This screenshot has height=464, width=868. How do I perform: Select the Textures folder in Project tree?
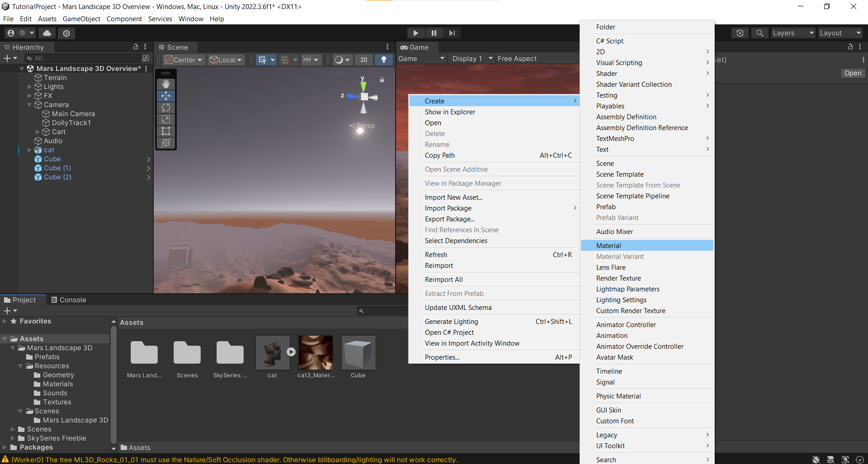57,402
